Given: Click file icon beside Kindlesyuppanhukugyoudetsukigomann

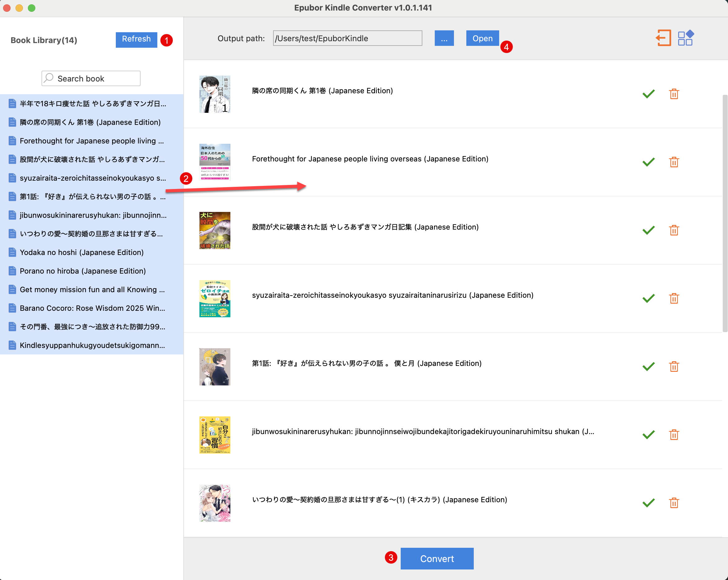Looking at the screenshot, I should click(12, 345).
